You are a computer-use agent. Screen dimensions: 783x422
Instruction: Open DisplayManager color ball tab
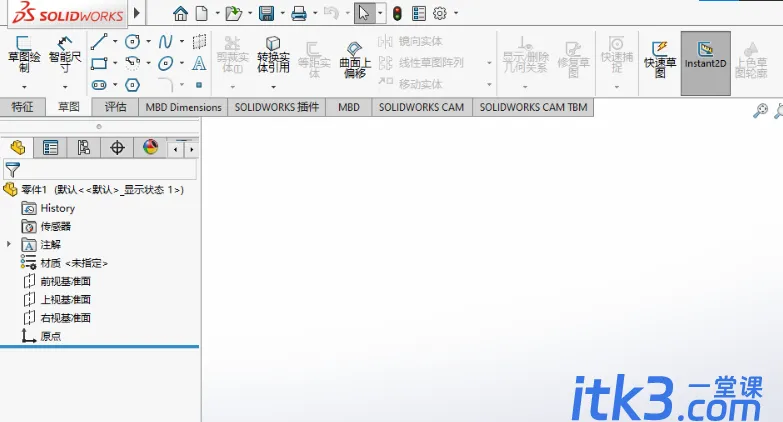pos(150,148)
